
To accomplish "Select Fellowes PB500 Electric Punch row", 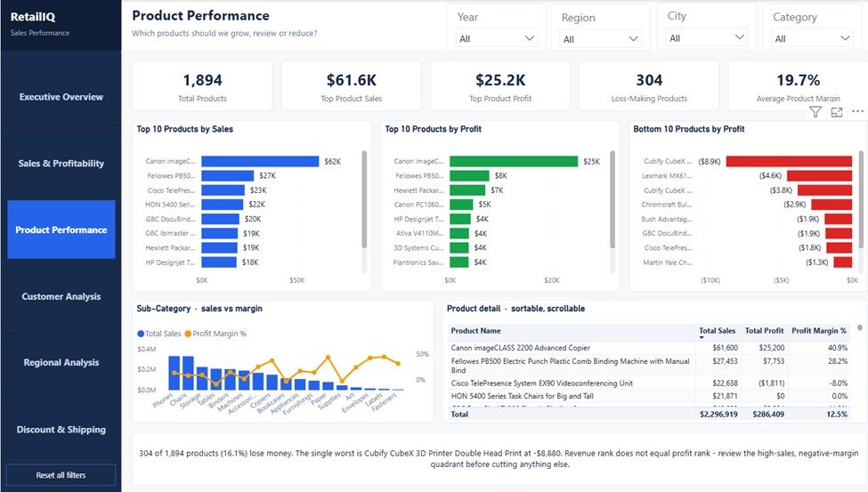I will [649, 366].
